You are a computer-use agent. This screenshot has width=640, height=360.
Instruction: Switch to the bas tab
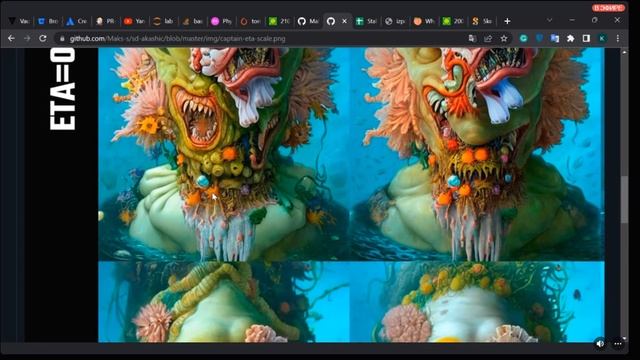[192, 21]
